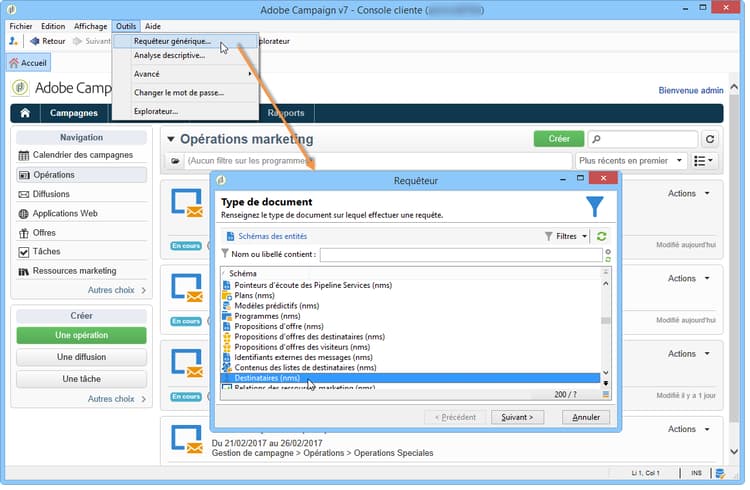Select Identifiants externes des messages row
Screen dimensions: 750x490
click(303, 358)
